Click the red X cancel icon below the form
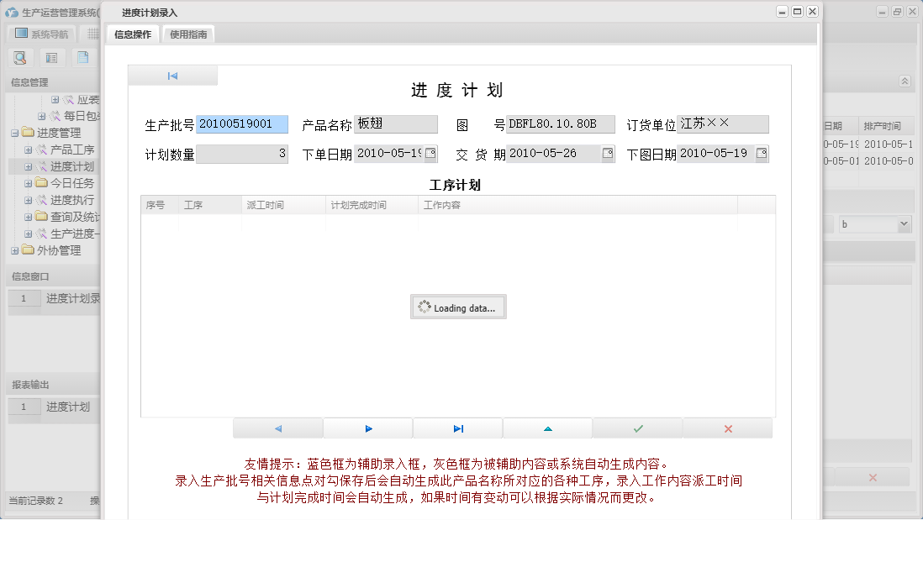 [727, 428]
